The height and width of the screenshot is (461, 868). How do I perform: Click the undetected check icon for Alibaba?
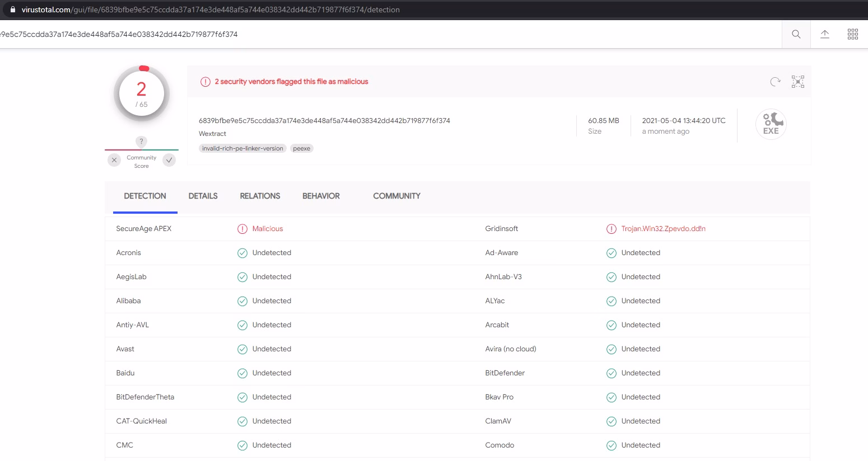click(242, 301)
